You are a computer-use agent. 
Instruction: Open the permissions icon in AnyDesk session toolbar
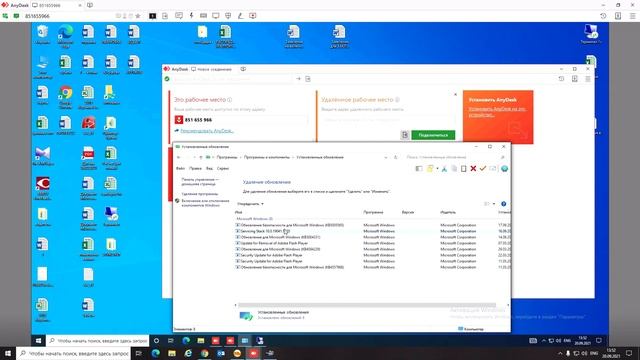click(x=228, y=16)
